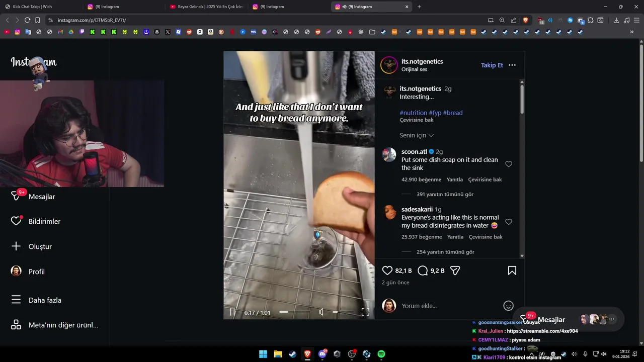Open the three-dot post options menu
The height and width of the screenshot is (362, 644).
tap(512, 65)
